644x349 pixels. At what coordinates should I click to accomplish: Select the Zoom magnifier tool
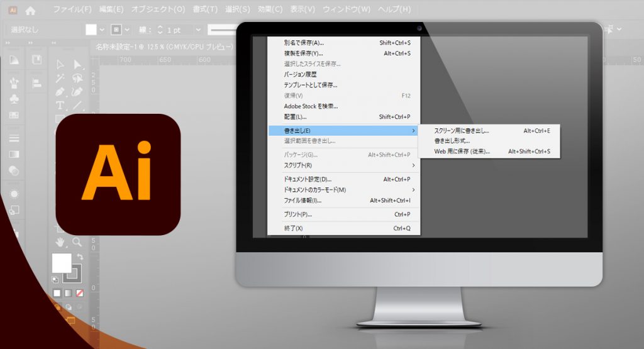pos(77,241)
